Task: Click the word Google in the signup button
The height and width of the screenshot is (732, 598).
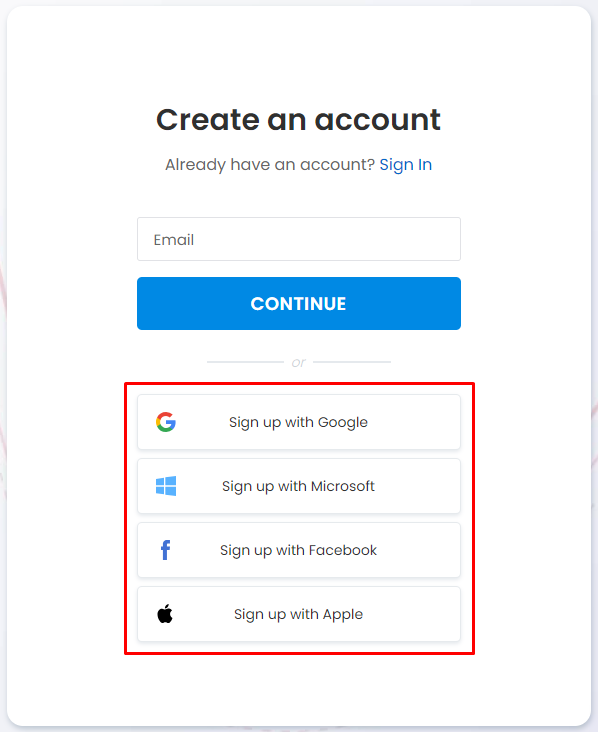Action: pyautogui.click(x=343, y=422)
